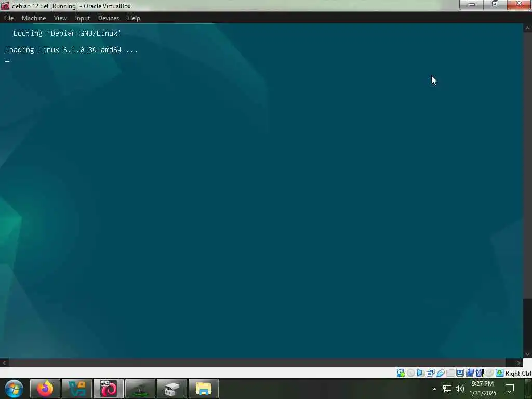Click the virtualization CPU status icon
The height and width of the screenshot is (399, 532).
coord(480,373)
